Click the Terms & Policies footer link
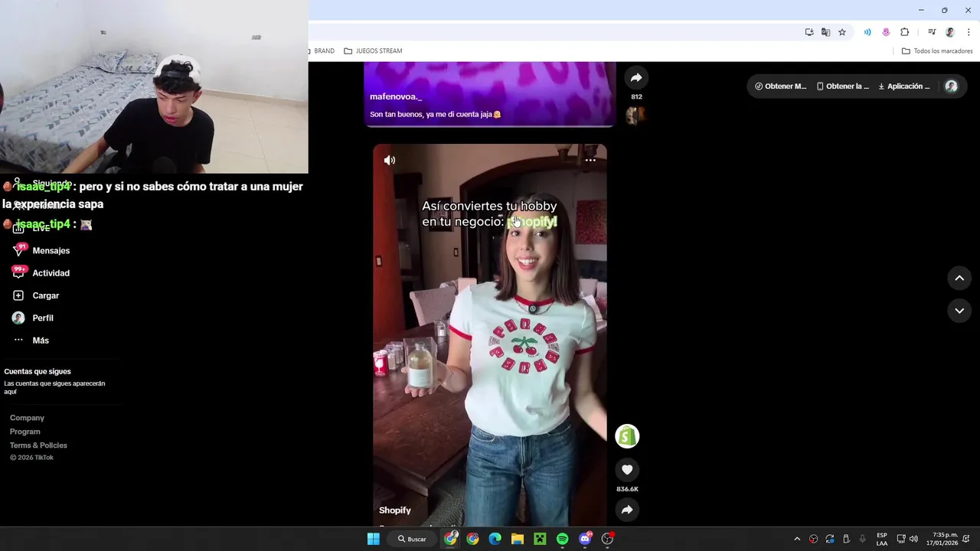 pos(38,445)
